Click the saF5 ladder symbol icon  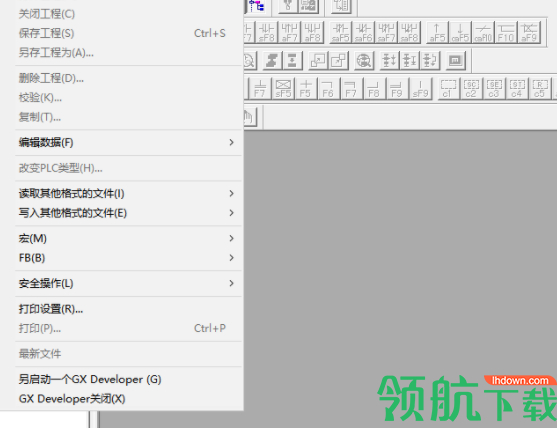coord(341,32)
